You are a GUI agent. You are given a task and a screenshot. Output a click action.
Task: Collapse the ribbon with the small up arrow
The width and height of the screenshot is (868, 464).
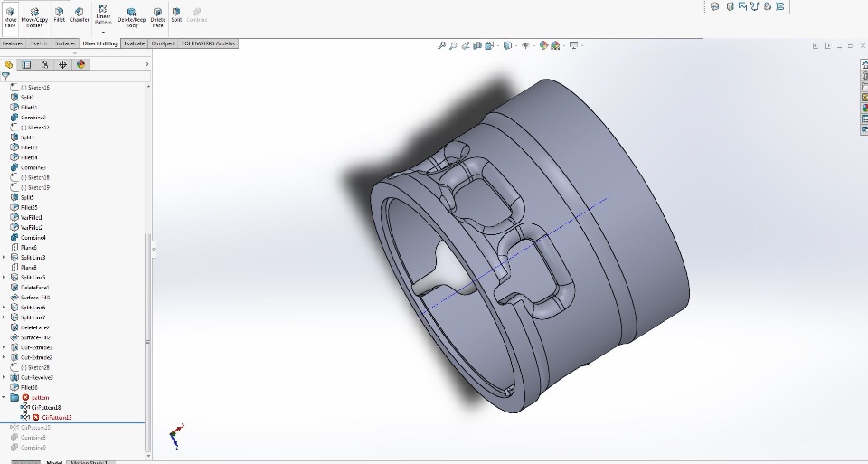[x=75, y=53]
